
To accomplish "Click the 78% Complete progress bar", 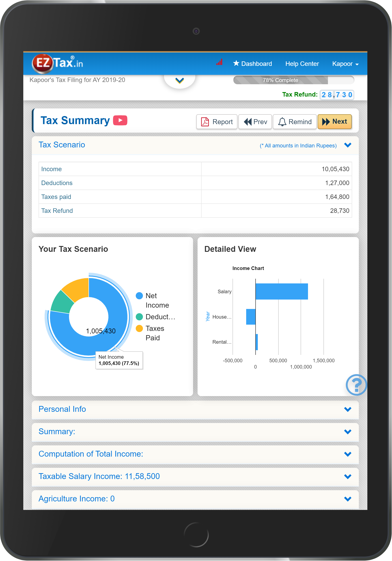I will tap(294, 80).
